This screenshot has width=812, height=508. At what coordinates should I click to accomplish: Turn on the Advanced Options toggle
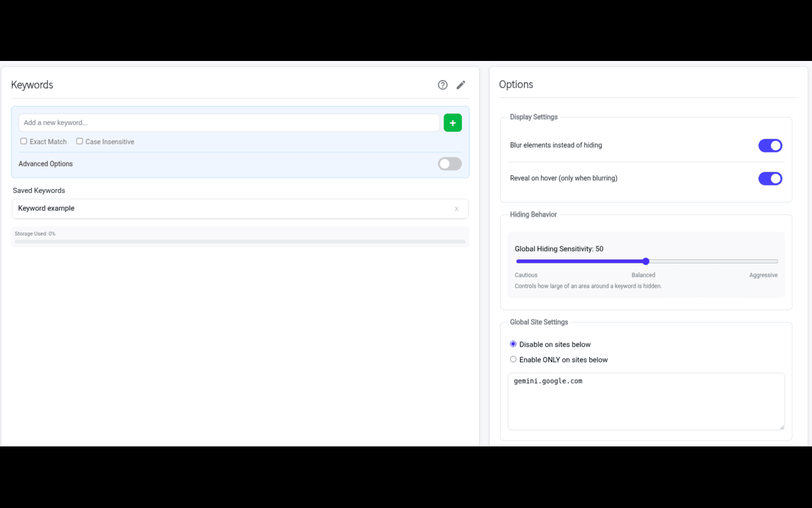tap(450, 164)
